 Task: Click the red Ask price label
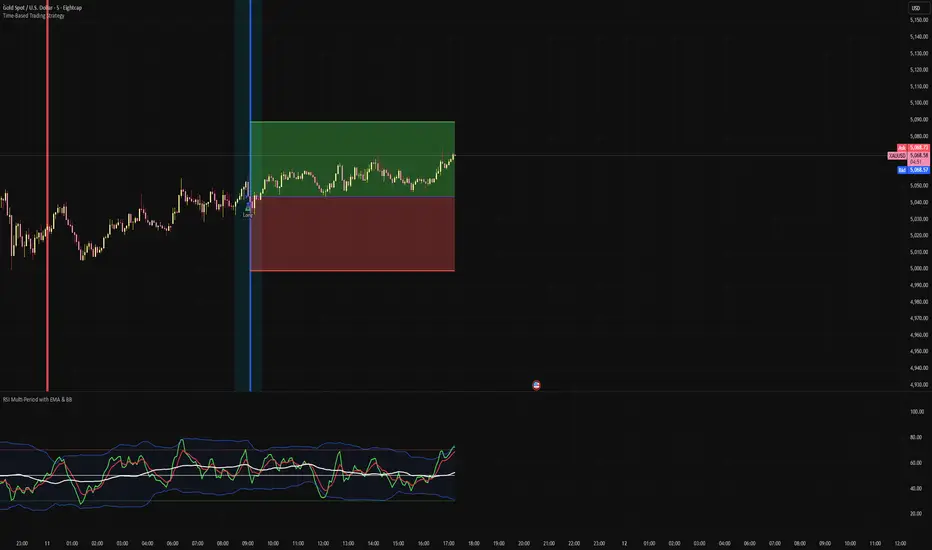click(x=913, y=147)
